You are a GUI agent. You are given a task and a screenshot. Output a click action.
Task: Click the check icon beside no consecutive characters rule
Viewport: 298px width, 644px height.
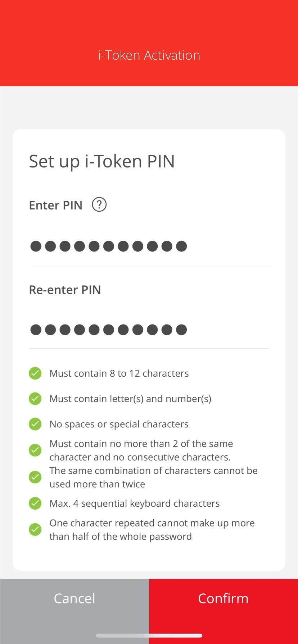coord(35,450)
